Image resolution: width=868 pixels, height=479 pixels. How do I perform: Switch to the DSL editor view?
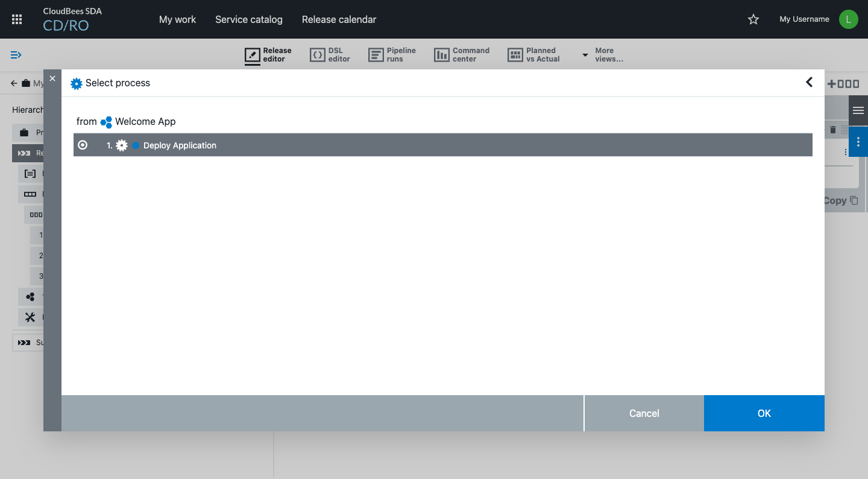pos(330,55)
